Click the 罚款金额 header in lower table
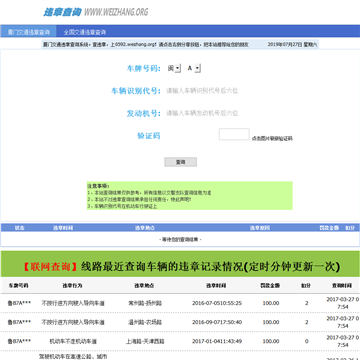This screenshot has height=360, width=360. tap(270, 286)
